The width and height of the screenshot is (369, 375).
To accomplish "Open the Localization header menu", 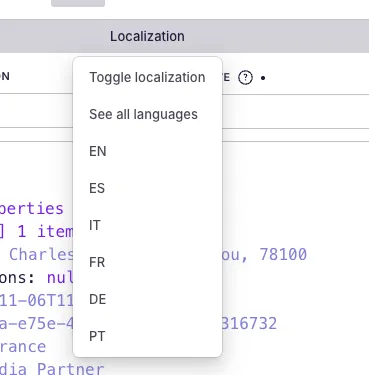I will click(147, 36).
